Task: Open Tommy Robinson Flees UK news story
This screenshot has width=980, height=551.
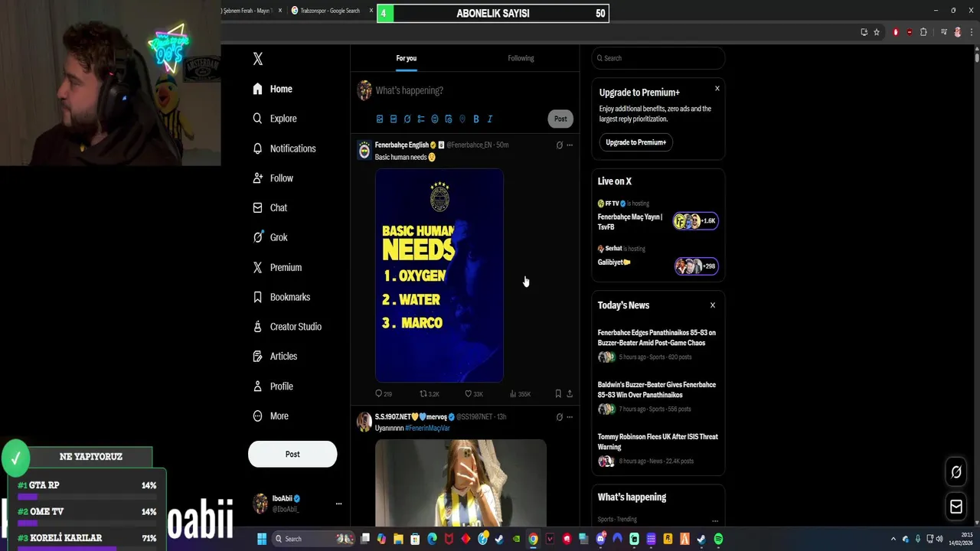Action: [x=658, y=442]
